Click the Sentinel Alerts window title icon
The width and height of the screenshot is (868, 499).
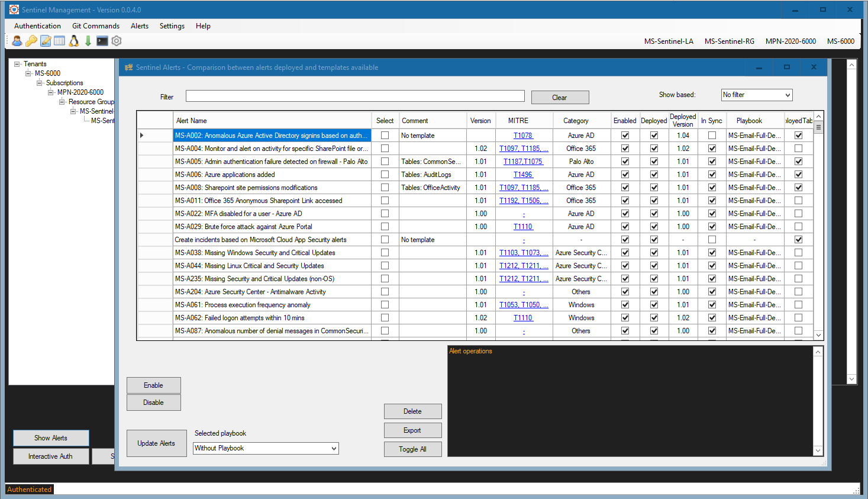pyautogui.click(x=128, y=67)
